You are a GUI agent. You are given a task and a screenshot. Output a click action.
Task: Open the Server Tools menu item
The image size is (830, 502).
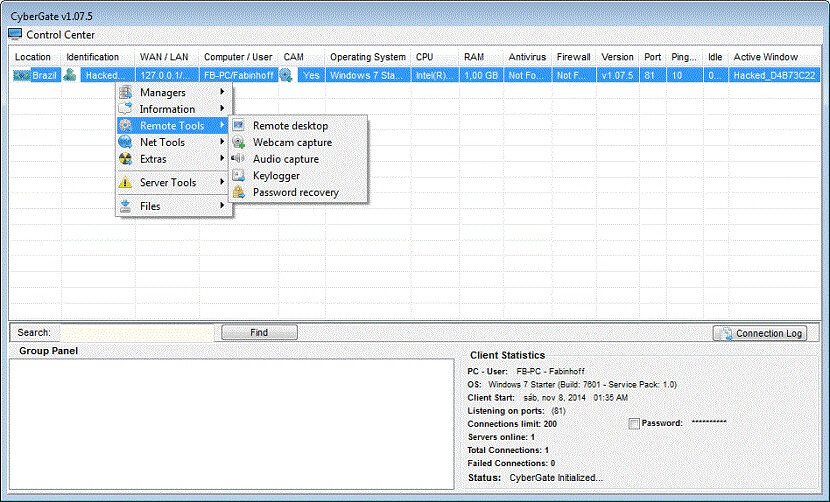tap(173, 182)
